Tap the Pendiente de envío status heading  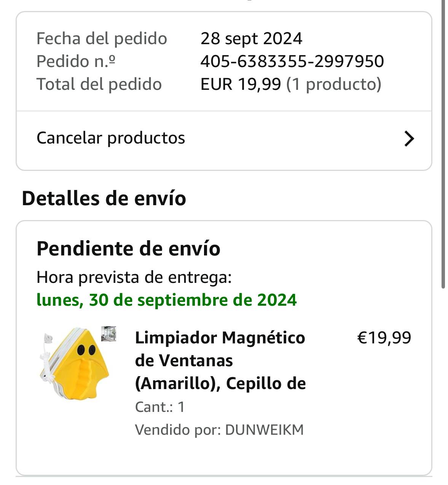[x=128, y=249]
